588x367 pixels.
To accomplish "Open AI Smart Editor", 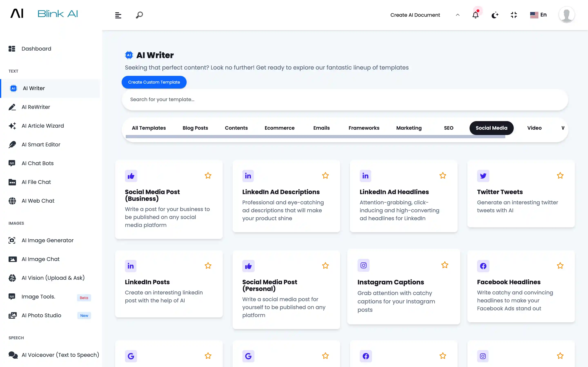I will point(41,144).
